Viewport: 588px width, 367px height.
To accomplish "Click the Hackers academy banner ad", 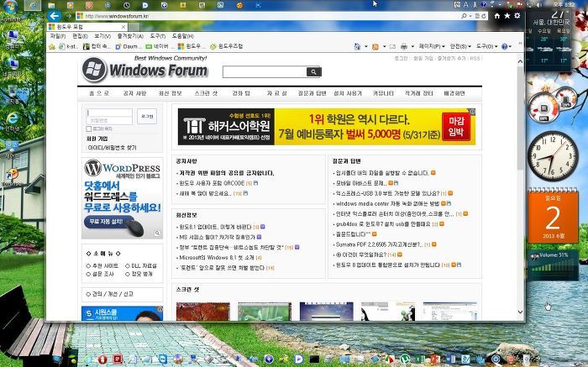I will (327, 127).
